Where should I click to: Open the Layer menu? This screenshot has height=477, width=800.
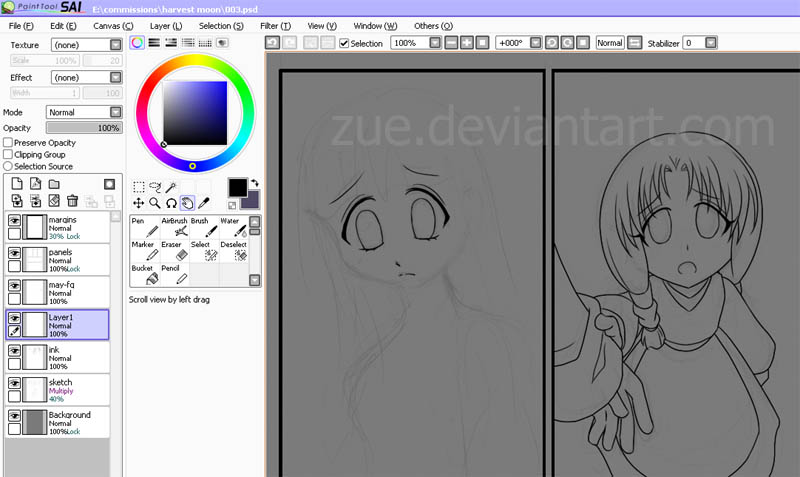(164, 25)
